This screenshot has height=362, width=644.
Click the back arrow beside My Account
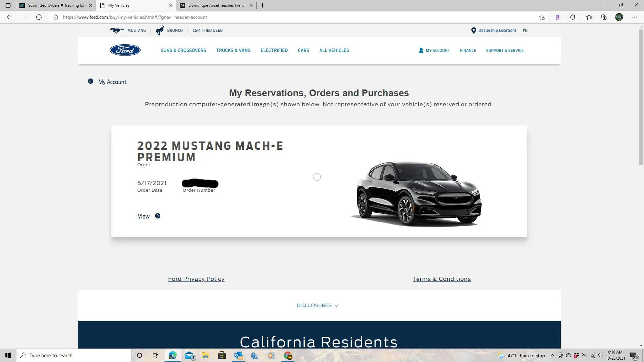(x=90, y=81)
